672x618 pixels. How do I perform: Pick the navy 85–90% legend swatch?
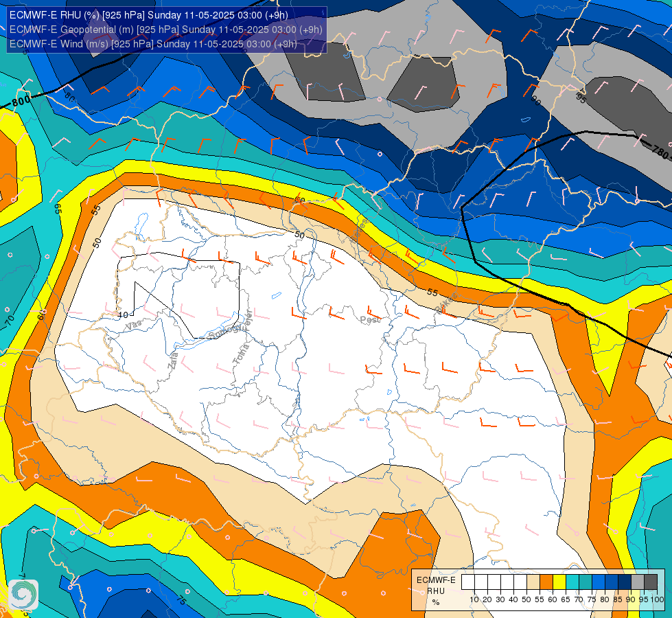(x=625, y=582)
